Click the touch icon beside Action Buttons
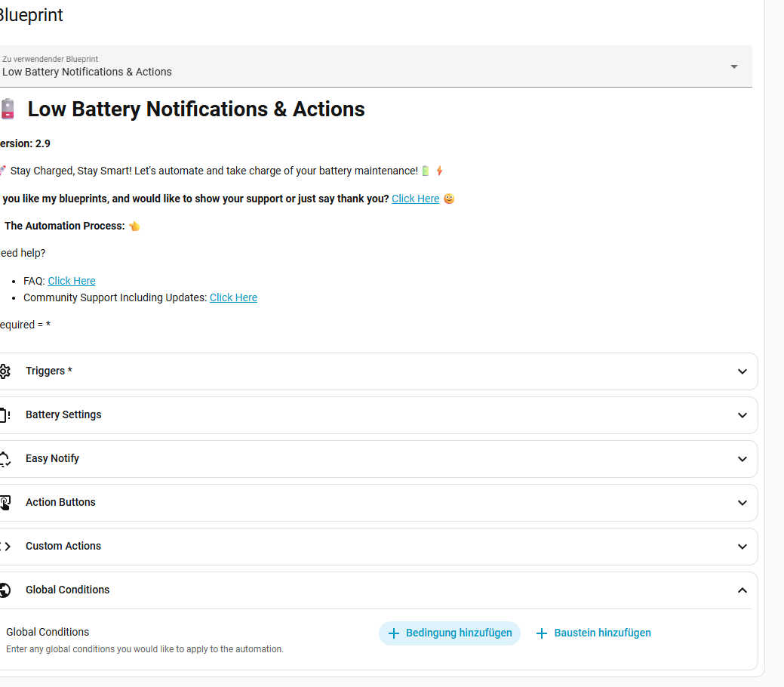The image size is (784, 687). point(5,503)
